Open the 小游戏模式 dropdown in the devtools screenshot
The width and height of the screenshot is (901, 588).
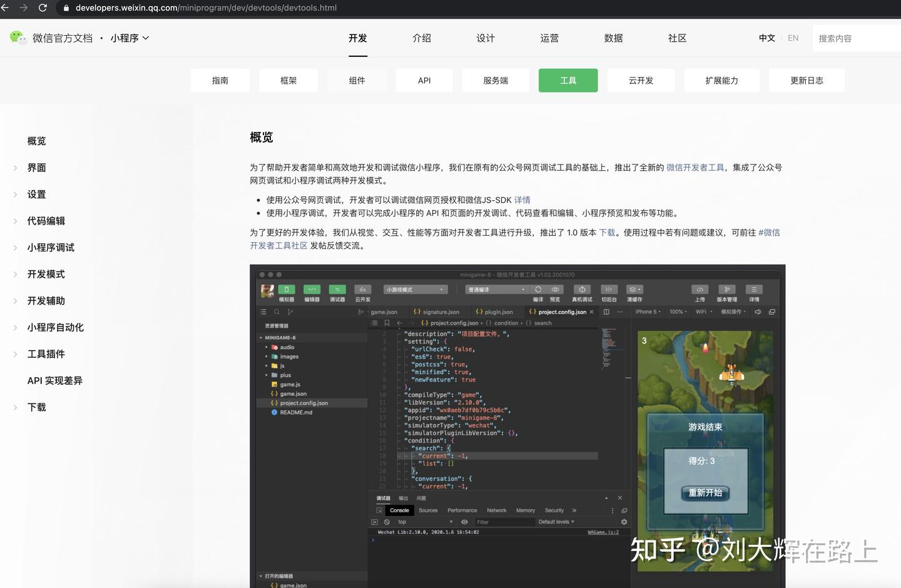[x=415, y=290]
